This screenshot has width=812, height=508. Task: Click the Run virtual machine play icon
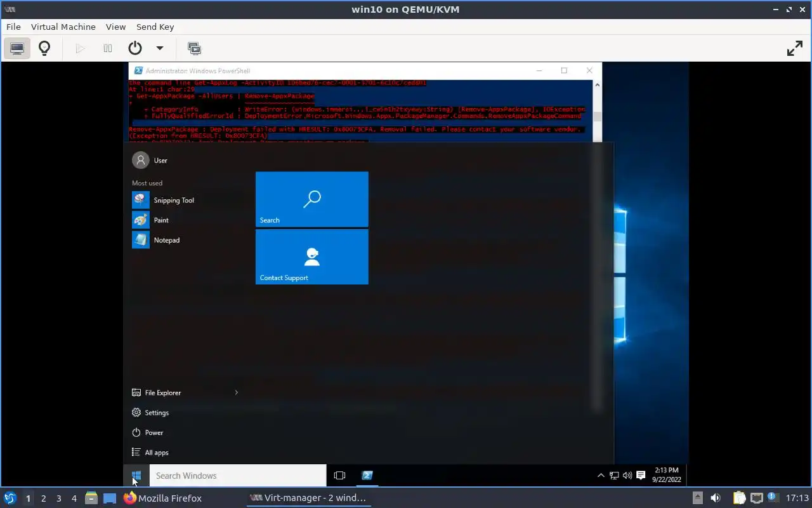(80, 48)
